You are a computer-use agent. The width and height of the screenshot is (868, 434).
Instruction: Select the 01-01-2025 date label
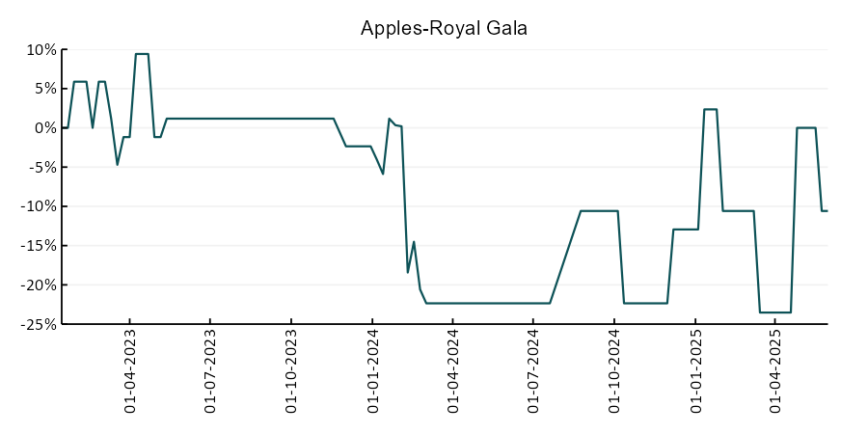tap(695, 371)
